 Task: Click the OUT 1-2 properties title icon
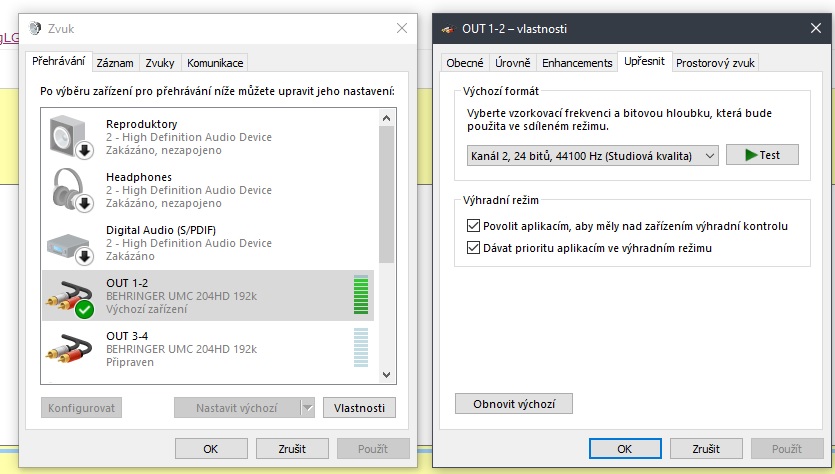coord(449,28)
